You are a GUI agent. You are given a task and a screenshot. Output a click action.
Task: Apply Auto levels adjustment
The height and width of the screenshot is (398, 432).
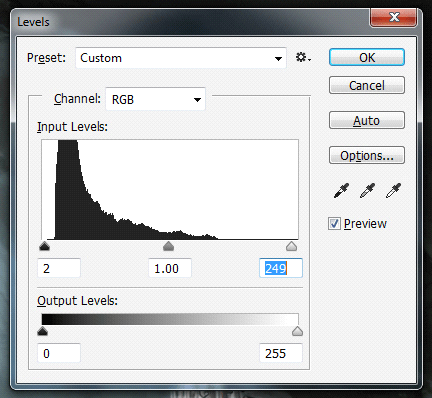coord(367,120)
